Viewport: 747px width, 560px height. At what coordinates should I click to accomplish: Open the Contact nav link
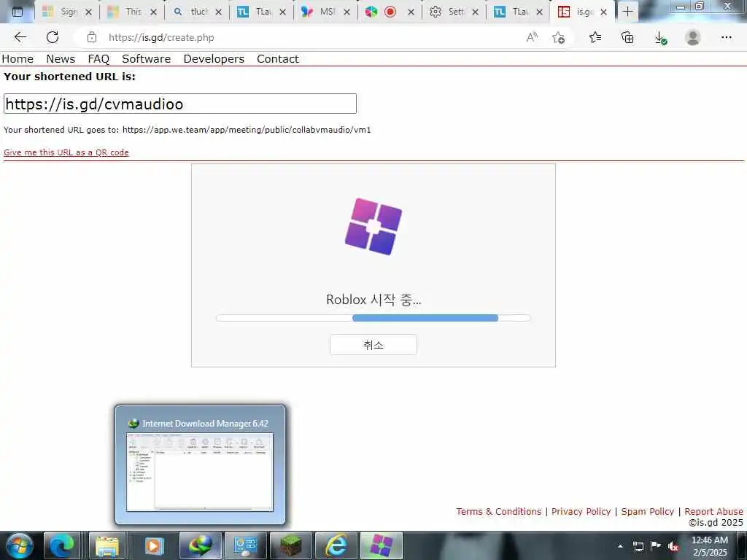click(278, 58)
